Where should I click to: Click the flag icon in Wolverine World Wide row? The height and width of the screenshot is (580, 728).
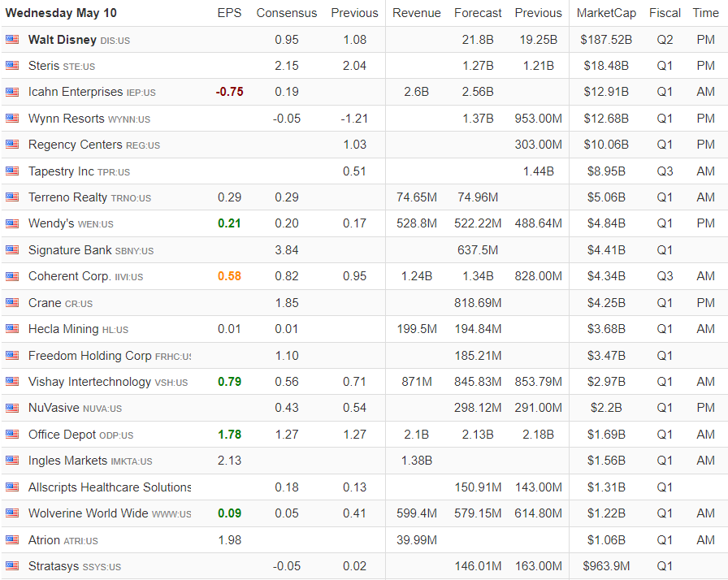point(12,513)
